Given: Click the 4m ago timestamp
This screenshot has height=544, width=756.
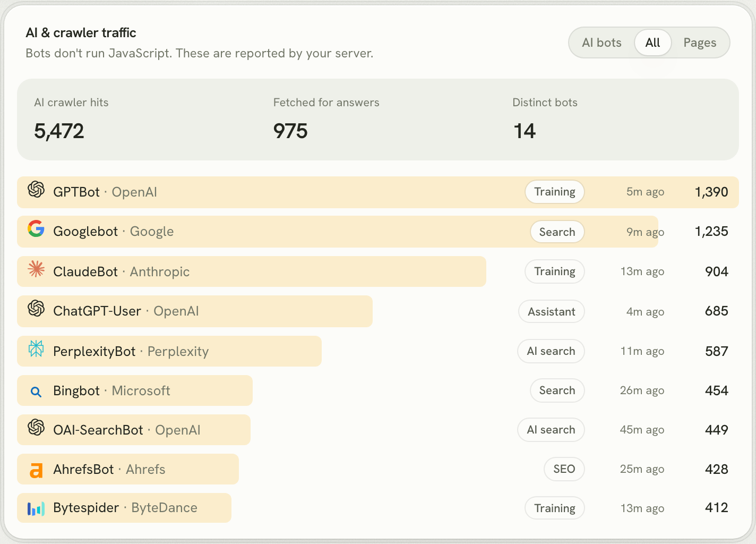Looking at the screenshot, I should tap(645, 312).
